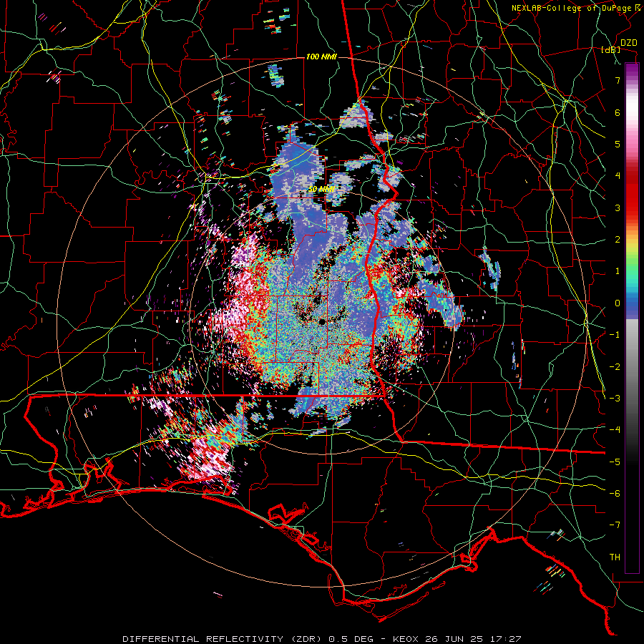The height and width of the screenshot is (644, 644).
Task: Click the 'DZD' color scale title
Action: click(629, 43)
